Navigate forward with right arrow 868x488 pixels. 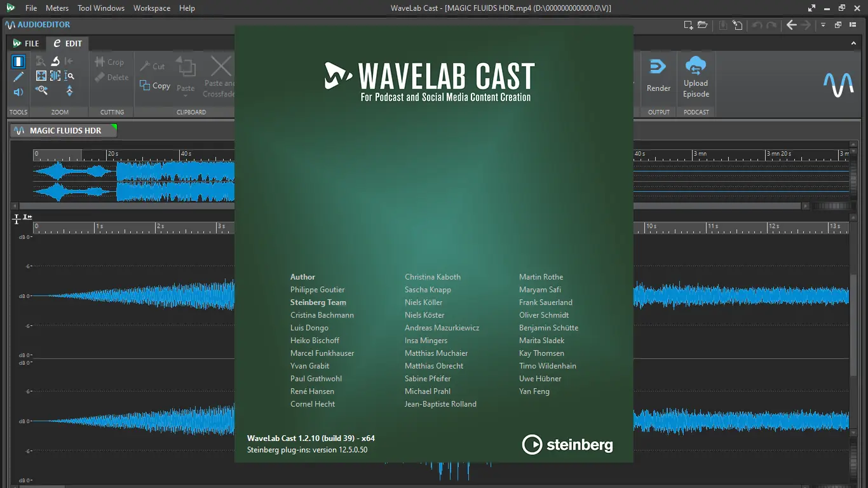click(806, 25)
